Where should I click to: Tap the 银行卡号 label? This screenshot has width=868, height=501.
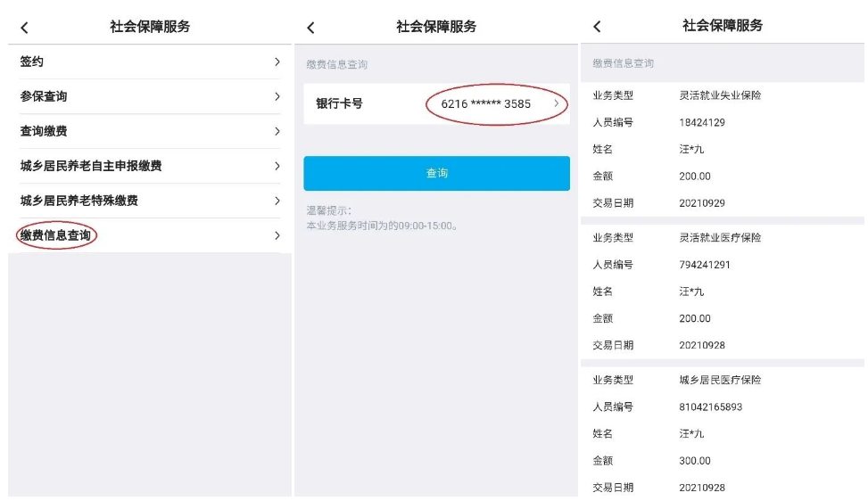[339, 103]
